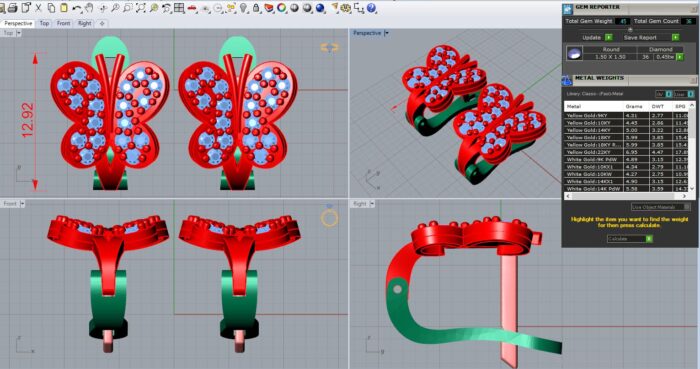Click the Cut scissors icon
Viewport: 700px width, 369px height.
pyautogui.click(x=38, y=8)
